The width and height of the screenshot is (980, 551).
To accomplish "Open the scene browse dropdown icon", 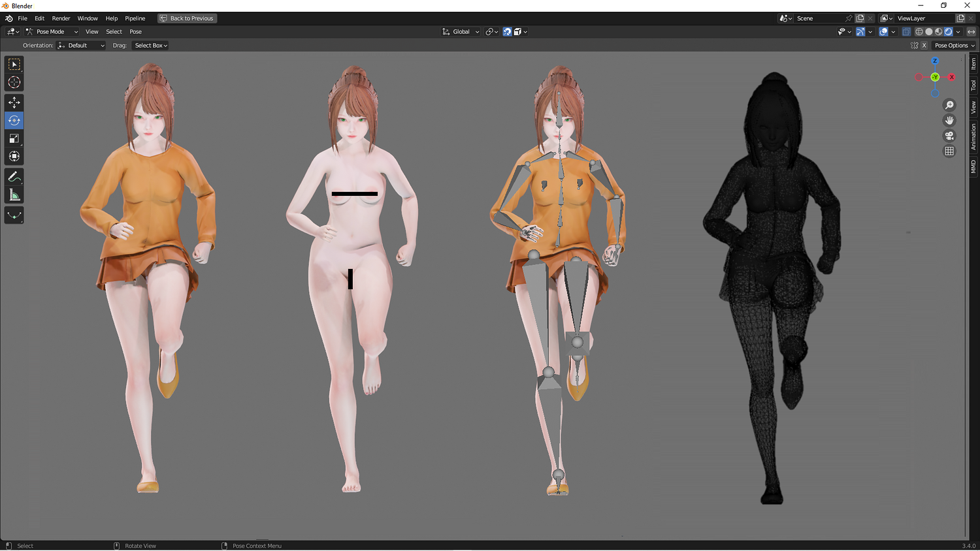I will 786,18.
